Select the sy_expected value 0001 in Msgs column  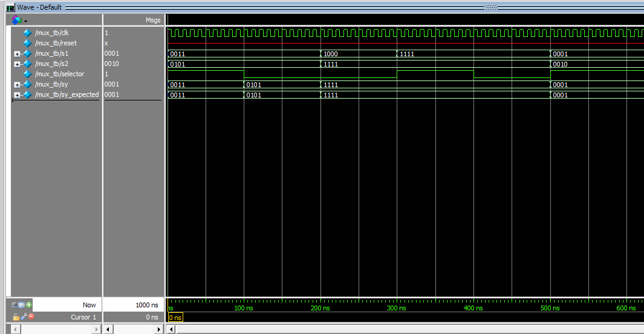(x=112, y=94)
